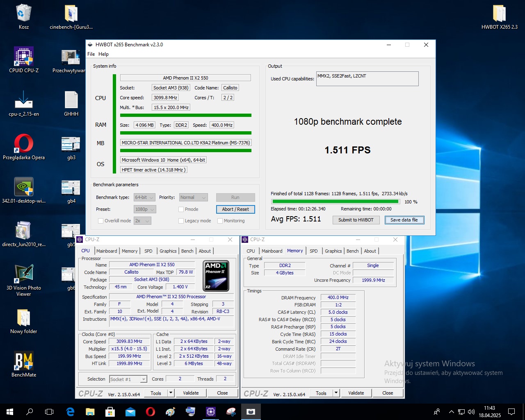Switch to Graphics tab in right CPU-Z window
This screenshot has height=420, width=525.
coord(333,251)
